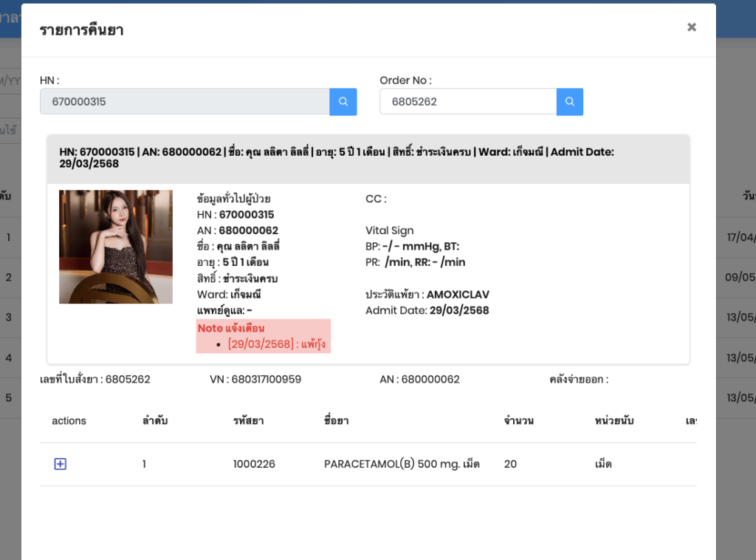Viewport: 756px width, 560px height.
Task: Select the patient photo thumbnail
Action: (x=116, y=247)
